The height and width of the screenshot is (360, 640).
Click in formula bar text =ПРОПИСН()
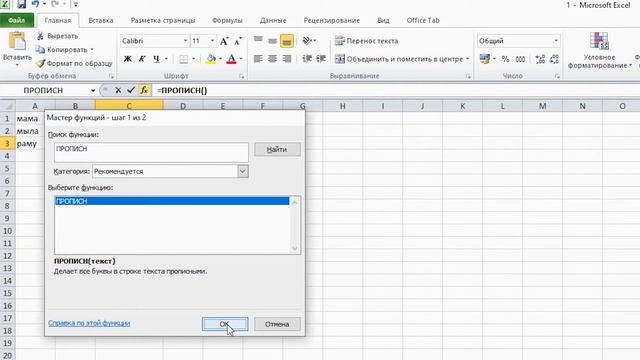click(x=182, y=90)
